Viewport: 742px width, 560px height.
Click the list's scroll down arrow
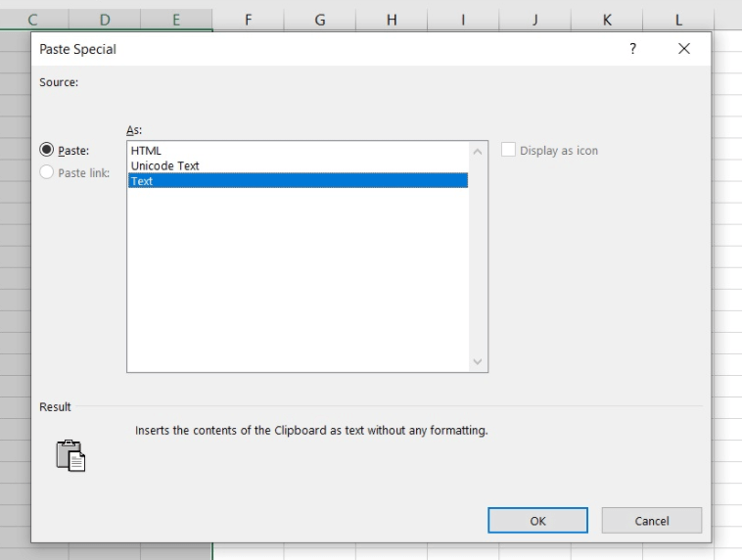[478, 361]
